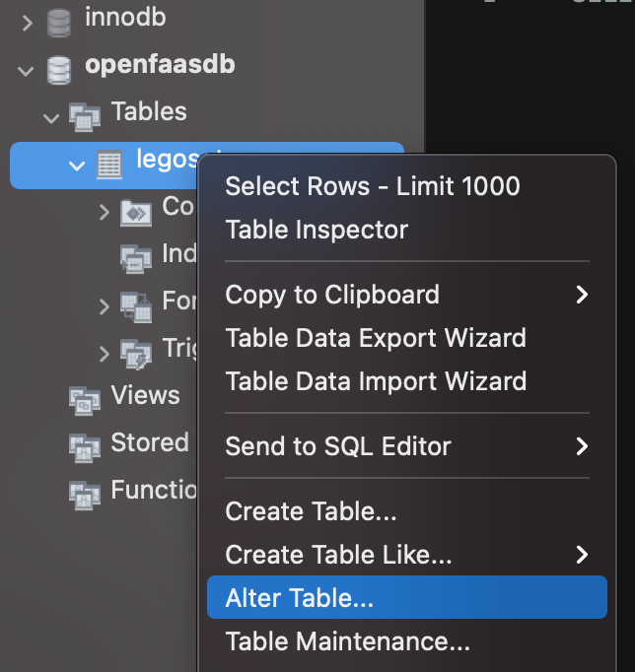This screenshot has width=635, height=672.
Task: Expand the innodb schema node
Action: (x=27, y=21)
